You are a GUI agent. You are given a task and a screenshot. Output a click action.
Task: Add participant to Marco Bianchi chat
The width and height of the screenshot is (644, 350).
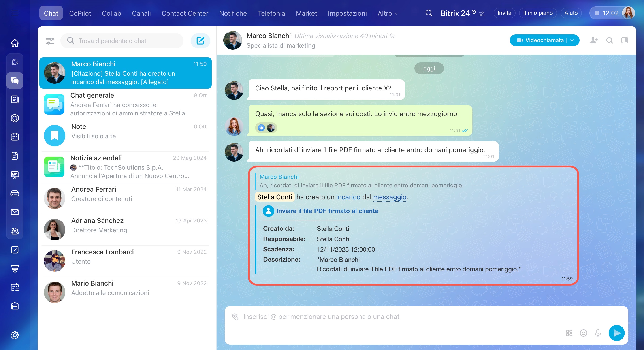point(594,40)
